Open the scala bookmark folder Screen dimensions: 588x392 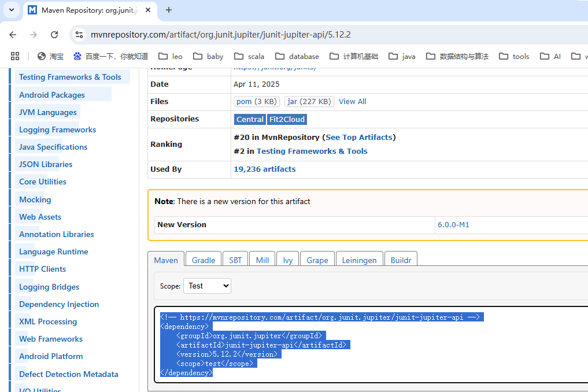(249, 56)
